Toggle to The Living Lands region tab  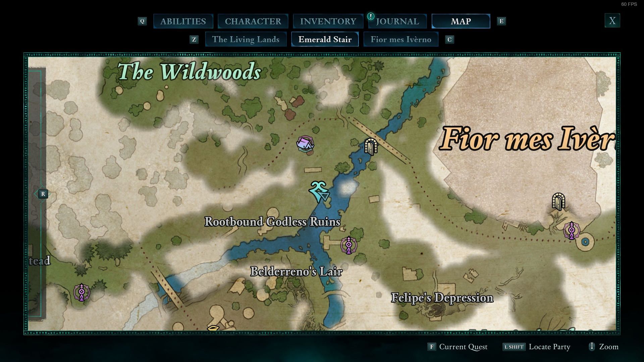[x=246, y=39]
